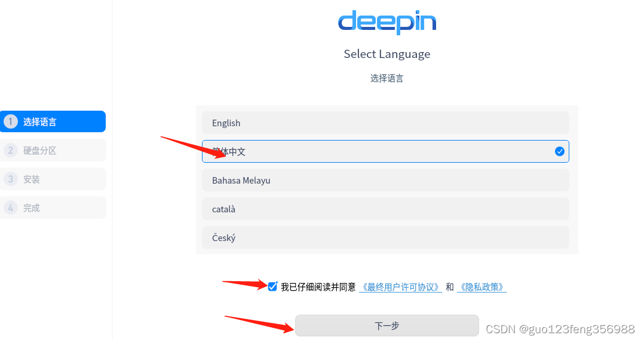Screen dimensions: 644x341
Task: Select Český language entry
Action: [x=385, y=238]
